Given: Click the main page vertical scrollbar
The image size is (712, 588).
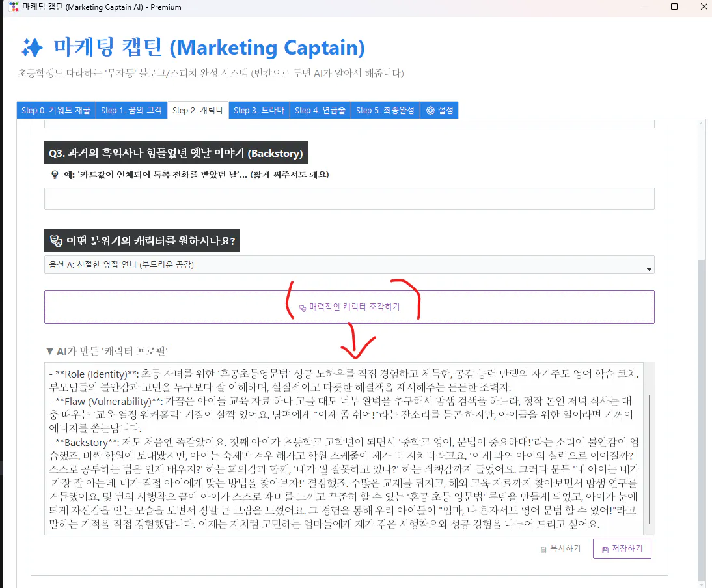Looking at the screenshot, I should click(702, 420).
